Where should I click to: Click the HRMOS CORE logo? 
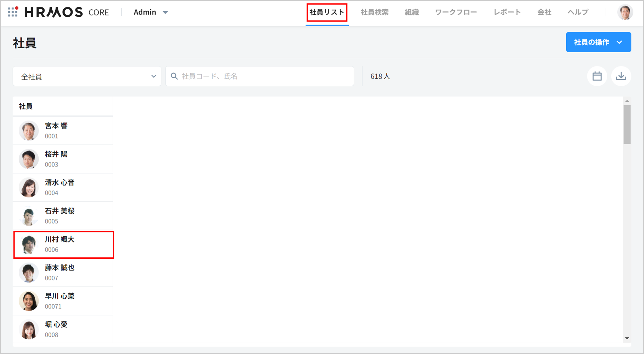coord(67,12)
